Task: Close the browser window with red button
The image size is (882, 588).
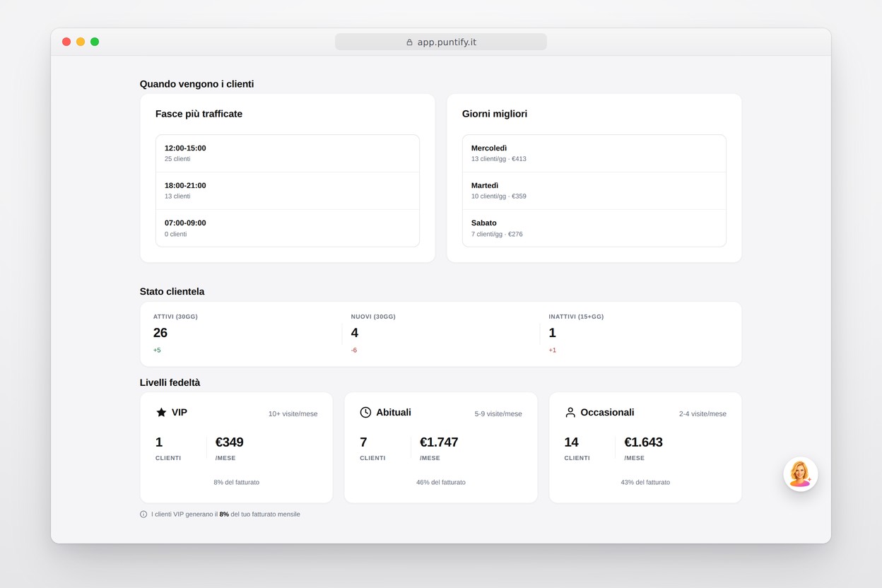Action: coord(66,42)
